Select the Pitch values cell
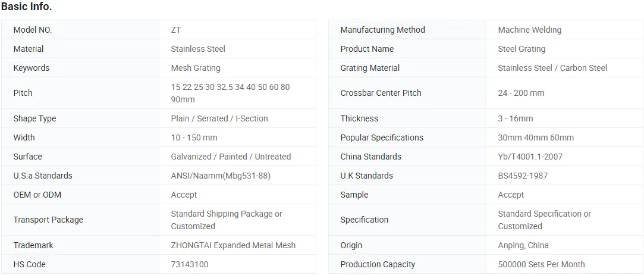The image size is (644, 275). click(230, 93)
